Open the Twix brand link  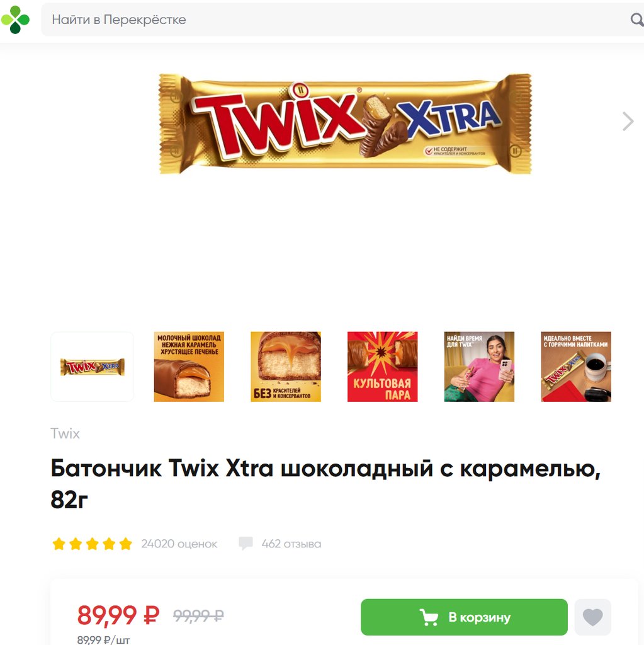coord(65,433)
